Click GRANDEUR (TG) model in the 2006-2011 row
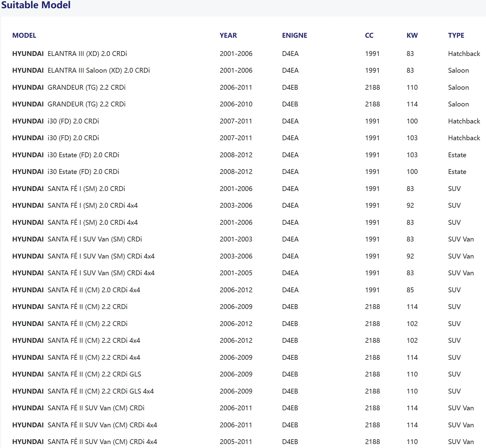 [87, 88]
